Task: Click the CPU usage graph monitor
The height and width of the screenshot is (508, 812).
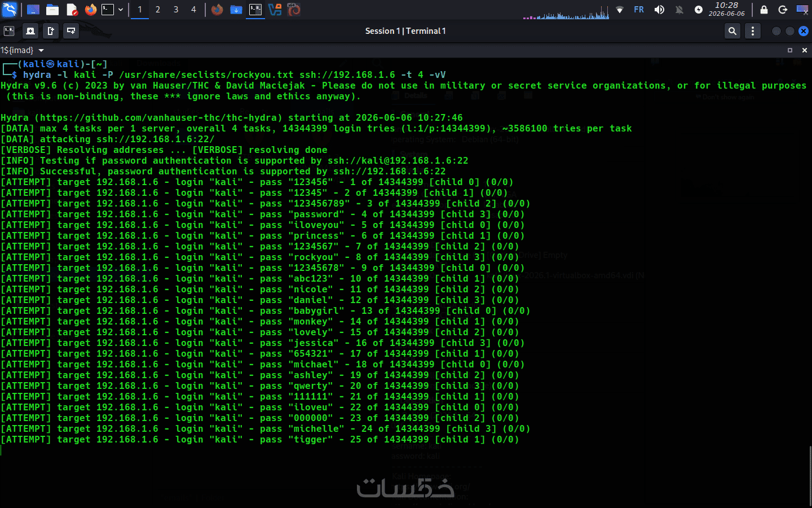Action: [x=566, y=11]
